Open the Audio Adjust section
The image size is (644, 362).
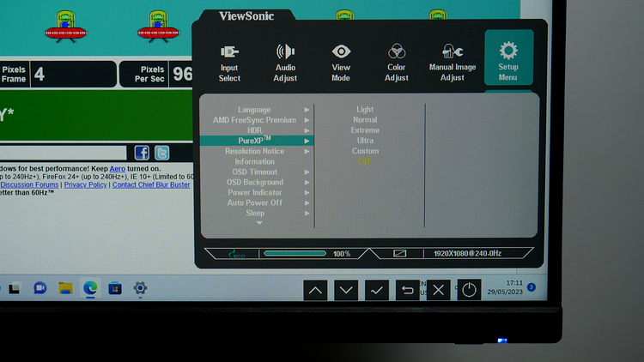click(285, 63)
